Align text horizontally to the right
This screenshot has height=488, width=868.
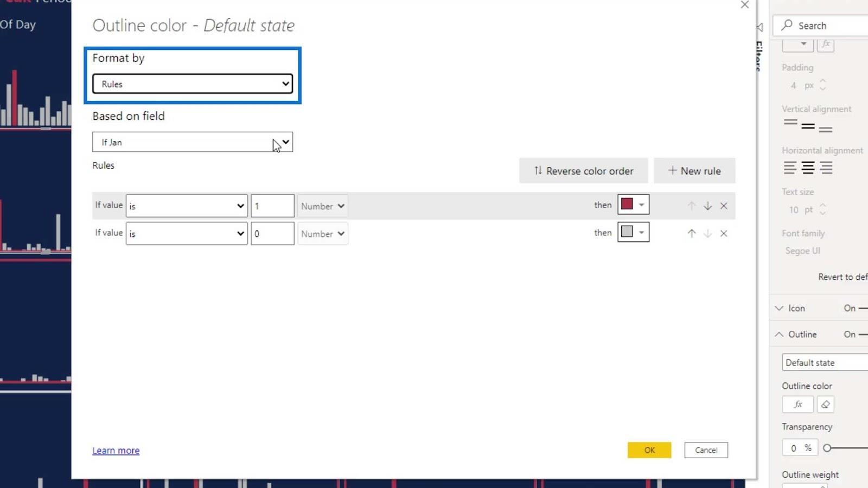tap(826, 168)
